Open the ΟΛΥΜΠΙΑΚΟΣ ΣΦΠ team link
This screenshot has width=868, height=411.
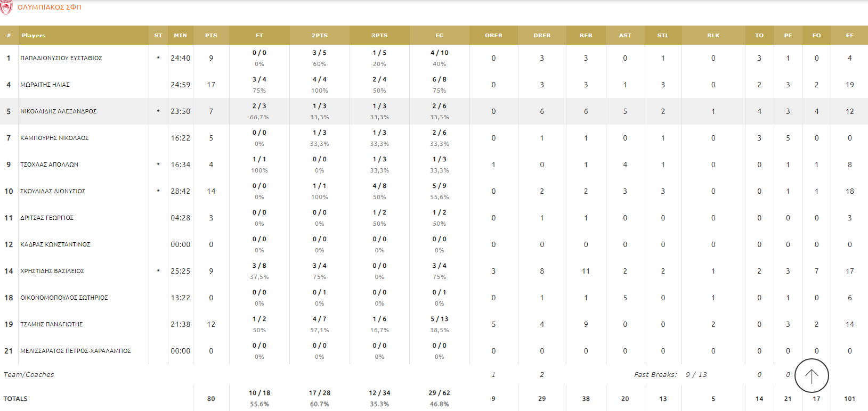click(50, 7)
